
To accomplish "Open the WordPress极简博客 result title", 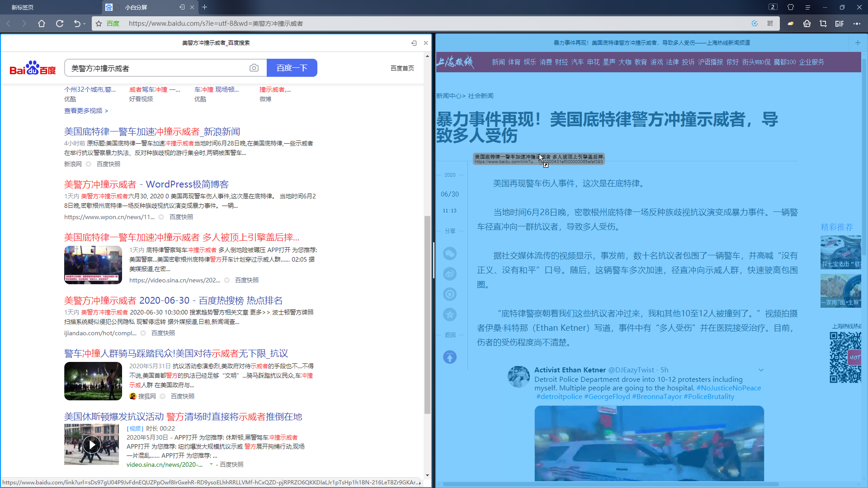I will pos(146,184).
